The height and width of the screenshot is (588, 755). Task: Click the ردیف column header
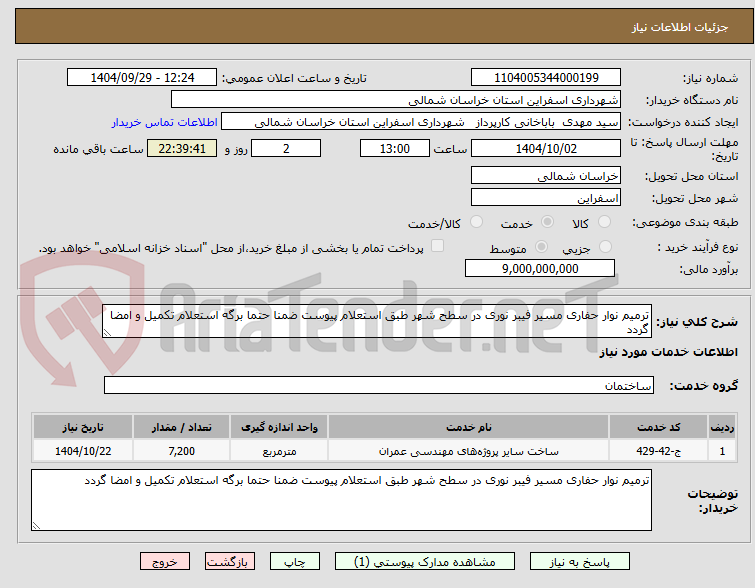pos(722,427)
